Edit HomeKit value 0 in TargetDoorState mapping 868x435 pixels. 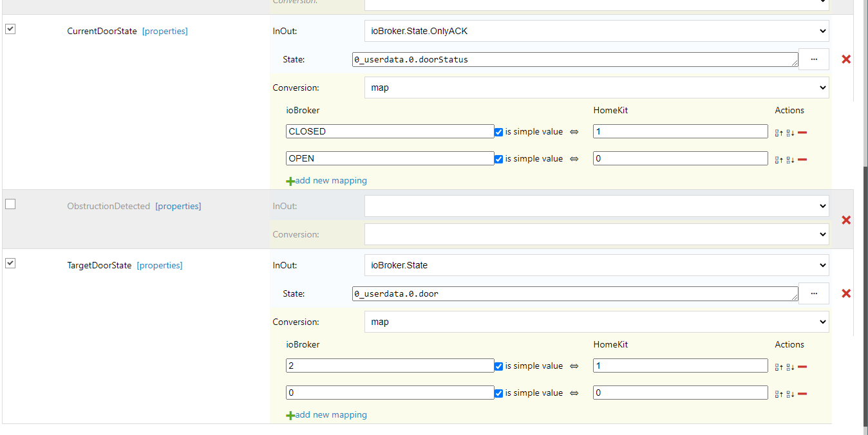pos(681,393)
